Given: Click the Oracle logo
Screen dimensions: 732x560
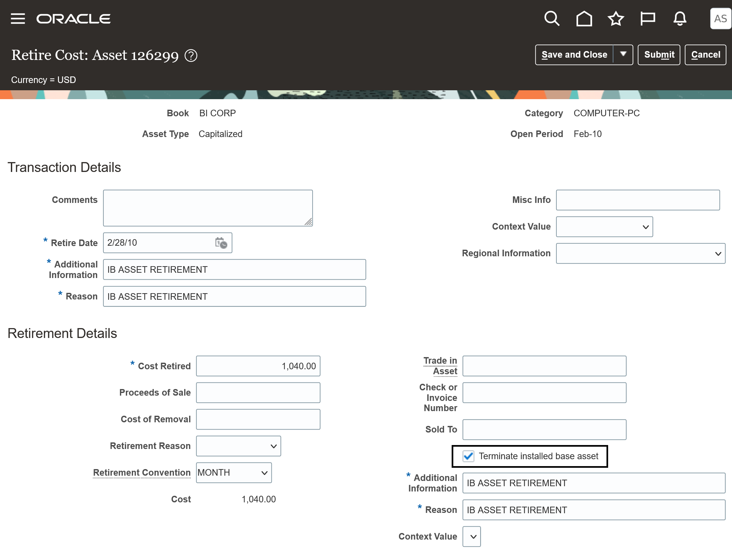Looking at the screenshot, I should (73, 19).
